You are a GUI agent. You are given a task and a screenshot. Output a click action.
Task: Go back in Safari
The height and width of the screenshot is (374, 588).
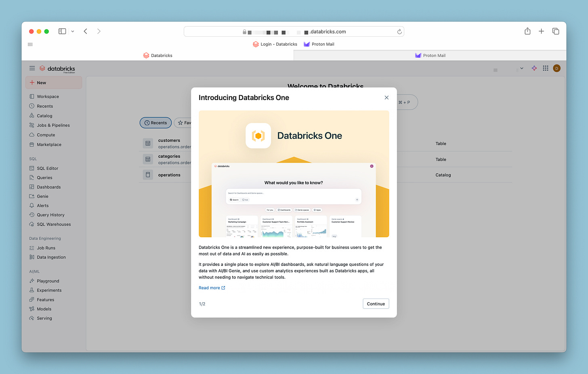(x=86, y=31)
